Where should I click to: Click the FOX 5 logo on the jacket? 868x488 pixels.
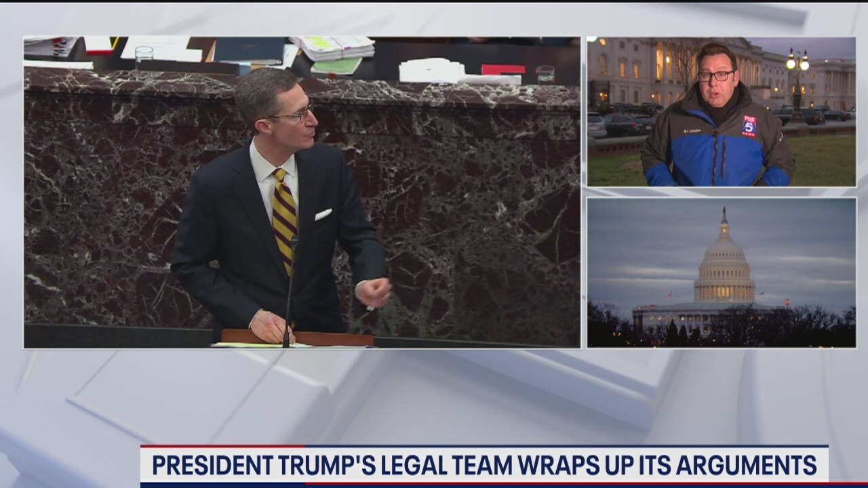pyautogui.click(x=749, y=126)
